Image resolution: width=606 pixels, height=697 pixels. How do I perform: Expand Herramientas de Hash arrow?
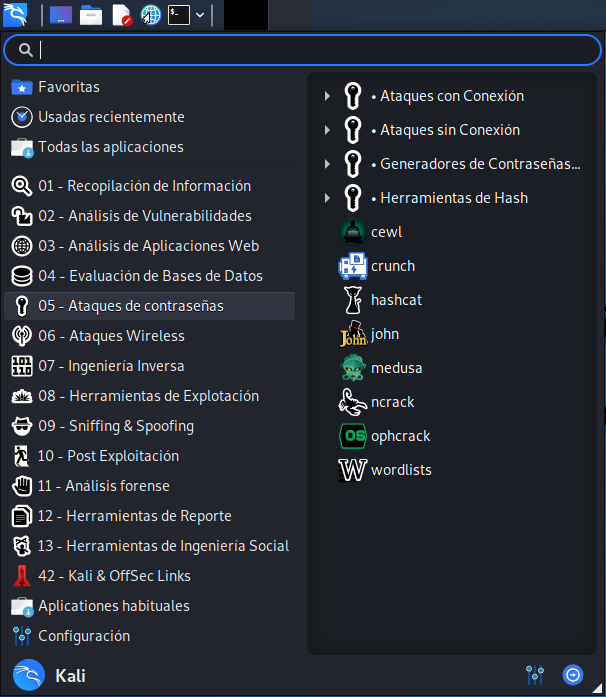click(x=327, y=198)
